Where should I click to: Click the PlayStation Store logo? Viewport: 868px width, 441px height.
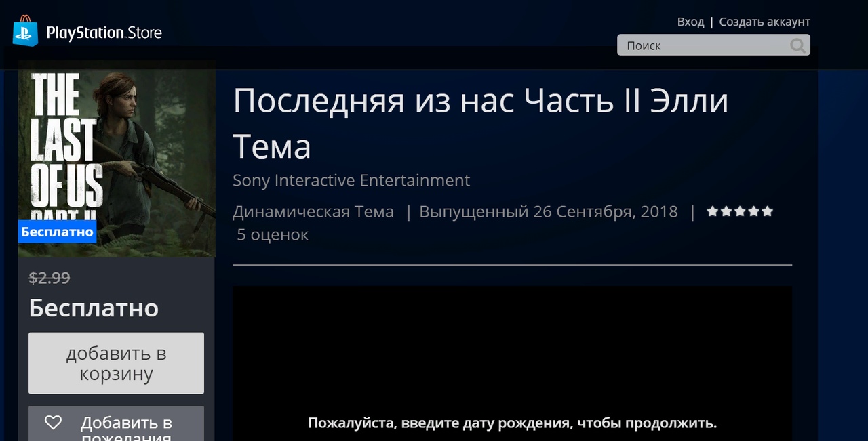pyautogui.click(x=87, y=32)
